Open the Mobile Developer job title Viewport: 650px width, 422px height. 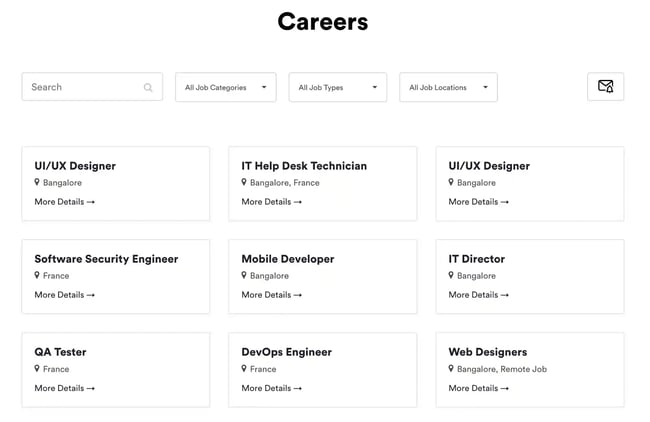[x=288, y=259]
